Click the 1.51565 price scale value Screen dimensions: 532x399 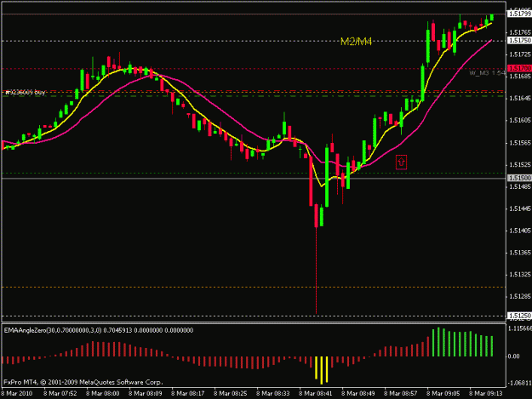[520, 143]
